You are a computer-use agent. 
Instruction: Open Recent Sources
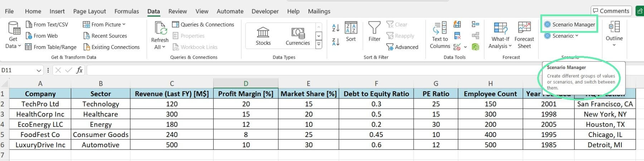105,36
